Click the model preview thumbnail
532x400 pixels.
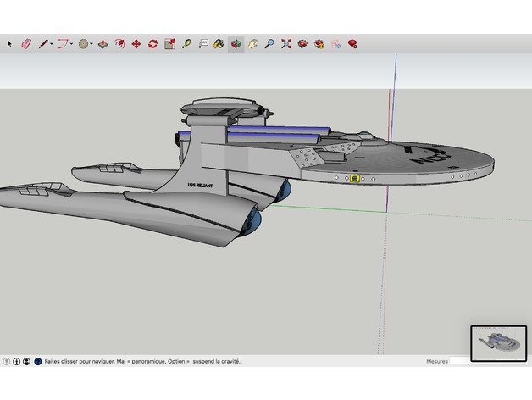click(497, 343)
